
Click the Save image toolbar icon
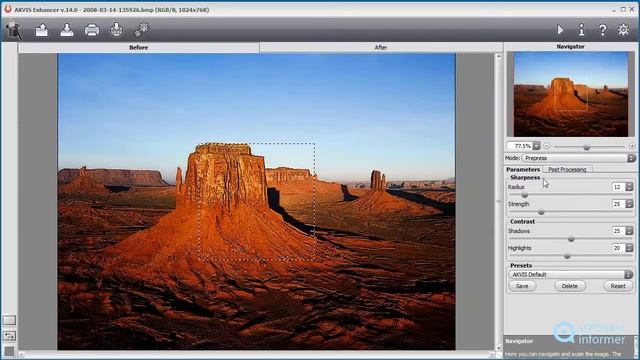67,30
